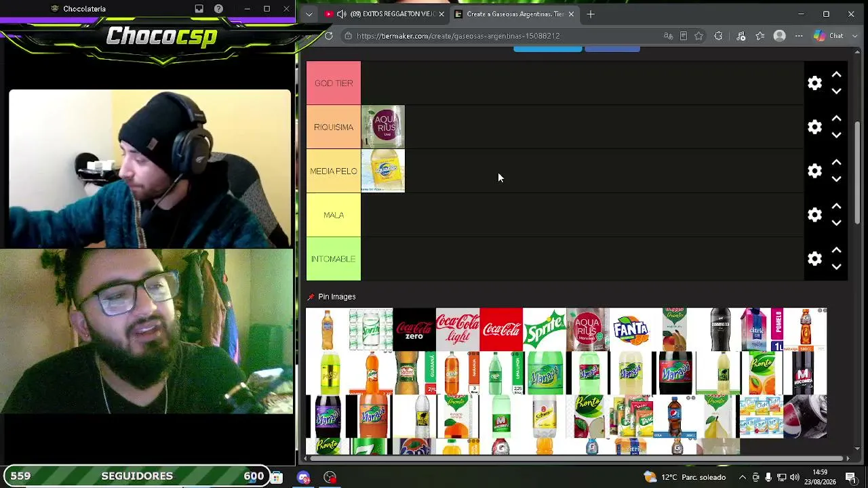This screenshot has height=488, width=868.
Task: Open the Windows notification center
Action: pyautogui.click(x=850, y=477)
